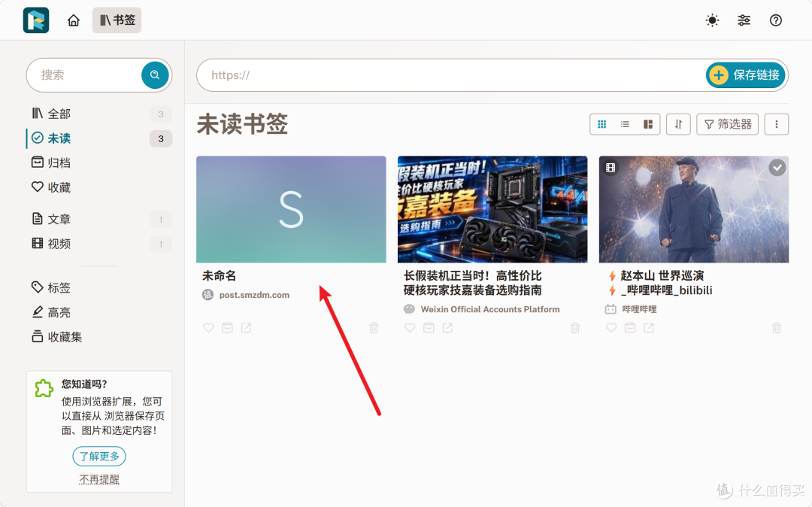Image resolution: width=812 pixels, height=507 pixels.
Task: Click the Readeck logo icon
Action: click(x=36, y=20)
